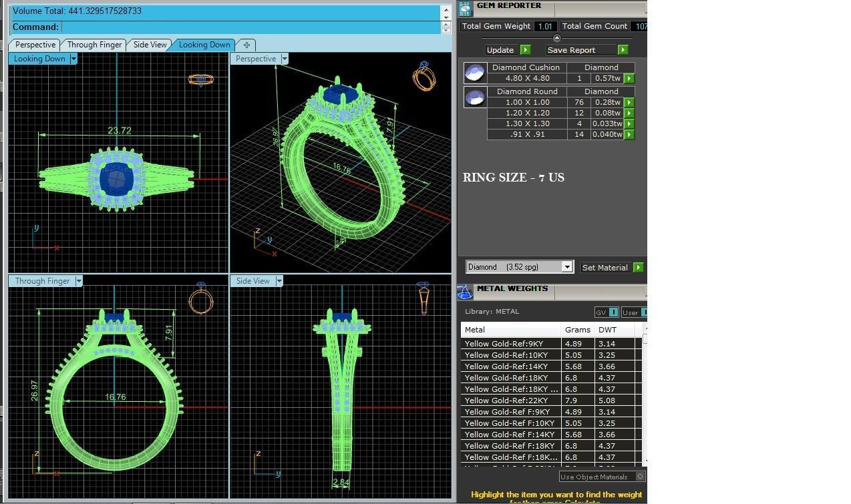Switch to the Through Finger tab

tap(94, 45)
